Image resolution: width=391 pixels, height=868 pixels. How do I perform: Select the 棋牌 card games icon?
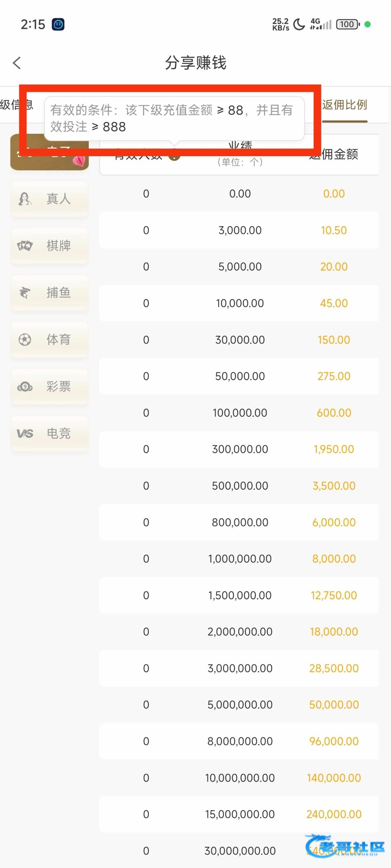click(25, 246)
